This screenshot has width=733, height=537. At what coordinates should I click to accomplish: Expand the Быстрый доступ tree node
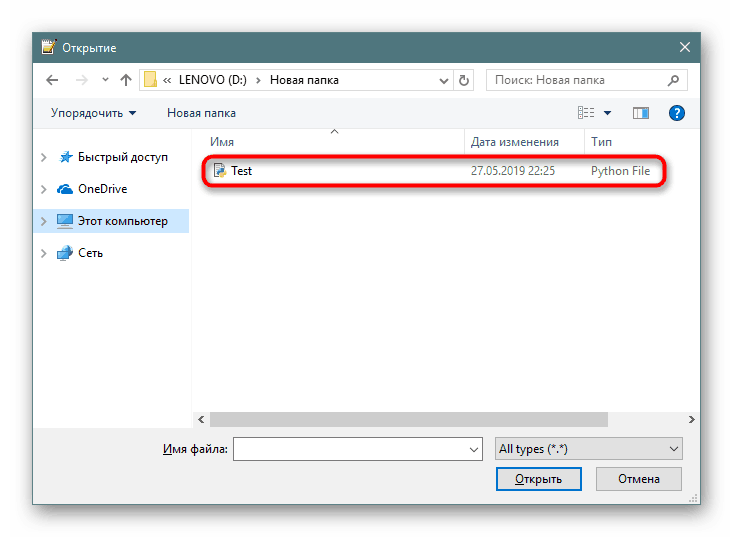point(43,158)
